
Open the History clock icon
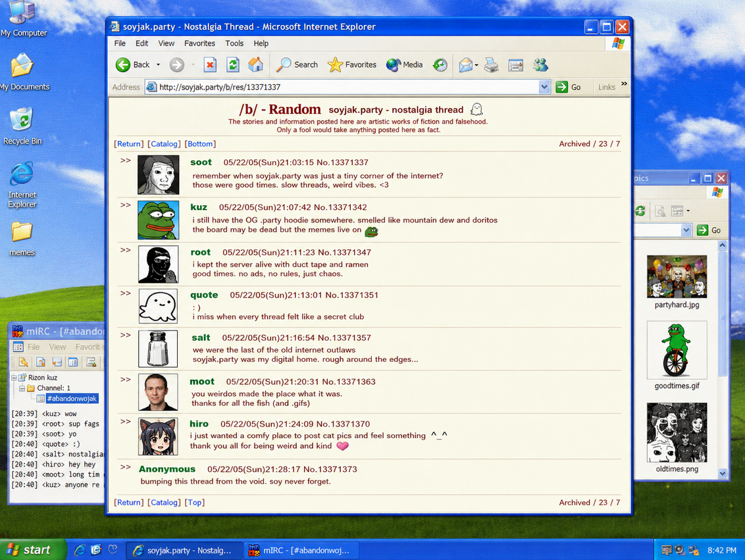[x=440, y=64]
